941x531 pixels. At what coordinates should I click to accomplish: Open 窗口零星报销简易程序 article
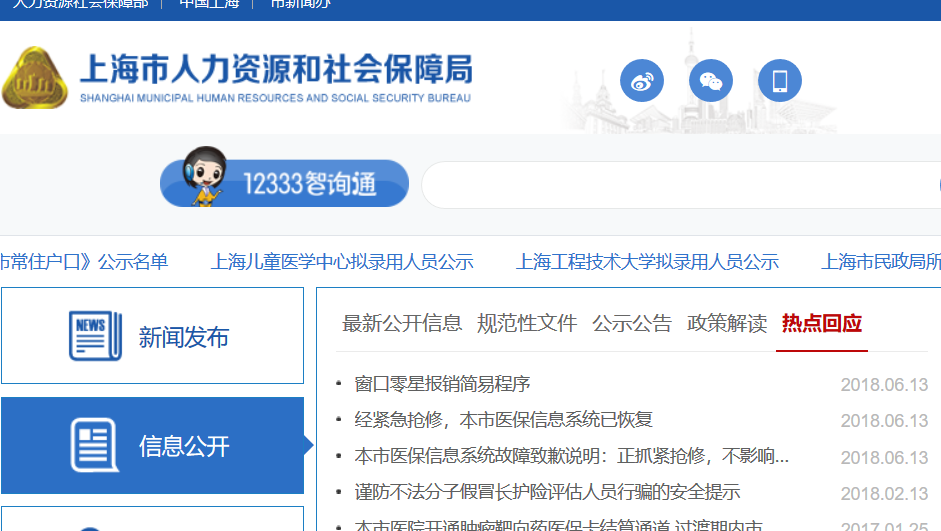click(442, 384)
